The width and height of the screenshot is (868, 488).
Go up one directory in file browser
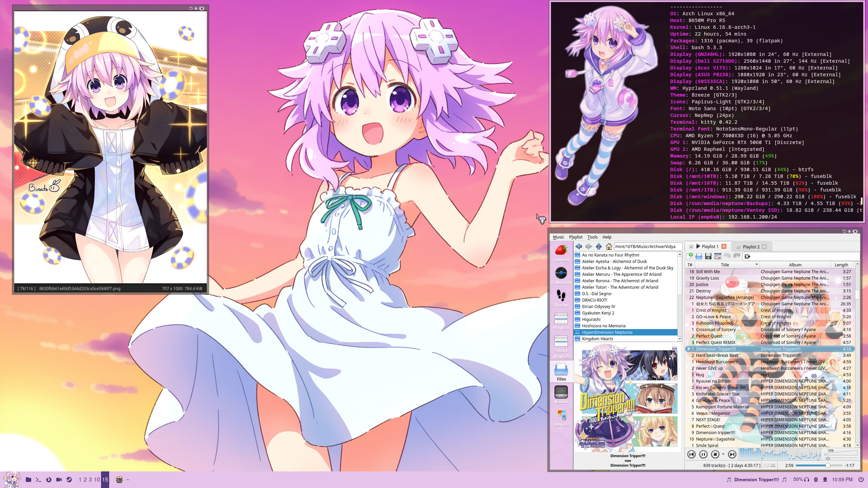(x=599, y=246)
